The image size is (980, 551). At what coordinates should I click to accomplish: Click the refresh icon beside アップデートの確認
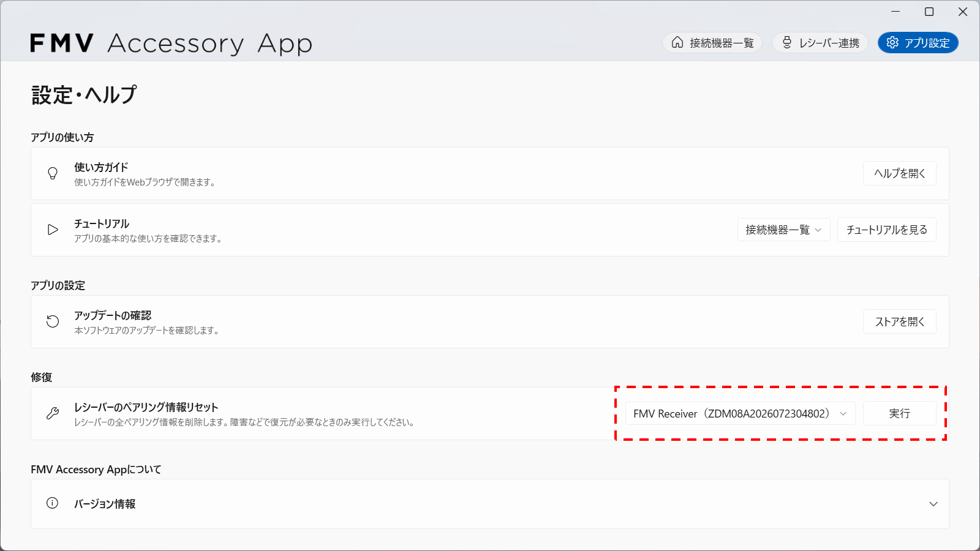coord(53,321)
